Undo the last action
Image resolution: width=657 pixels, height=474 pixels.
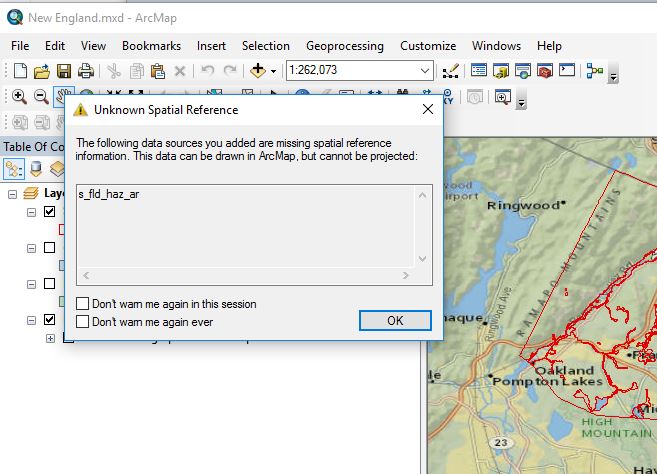(207, 70)
